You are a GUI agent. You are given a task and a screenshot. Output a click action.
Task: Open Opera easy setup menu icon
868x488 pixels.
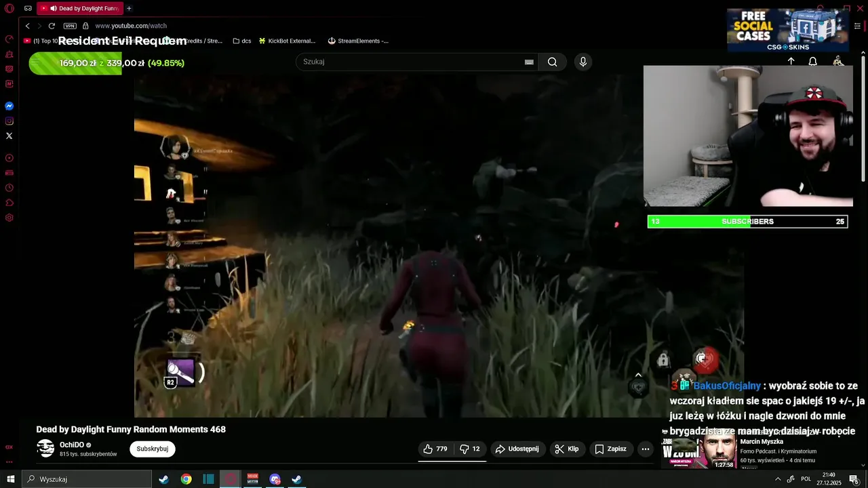[x=857, y=26]
